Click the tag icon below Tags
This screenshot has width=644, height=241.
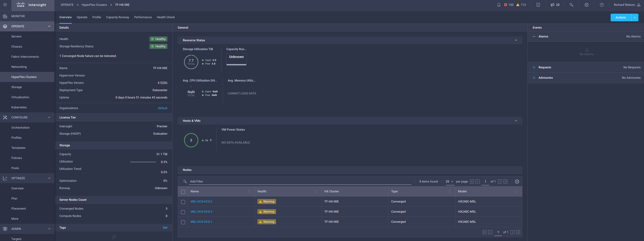coord(114,237)
